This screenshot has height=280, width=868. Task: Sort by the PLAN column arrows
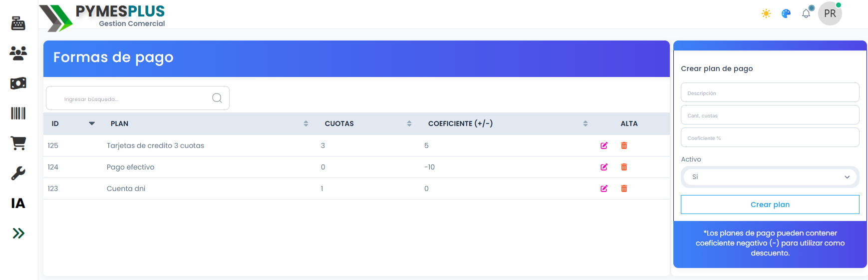[306, 123]
